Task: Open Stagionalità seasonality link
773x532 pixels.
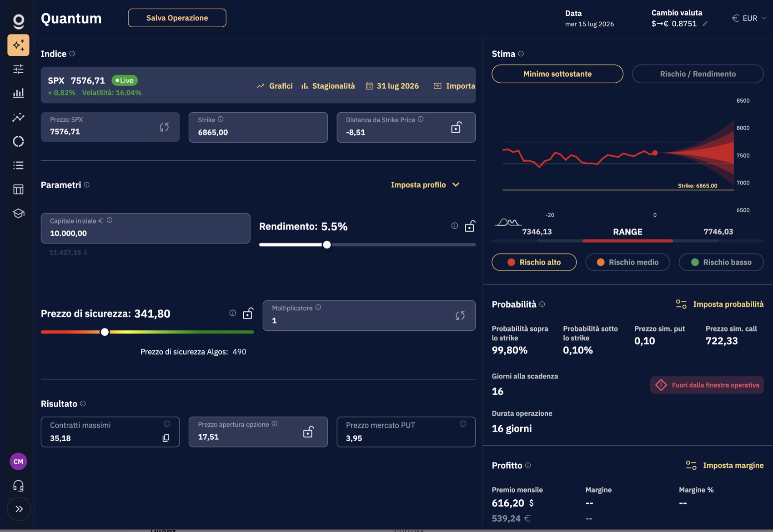Action: (x=328, y=86)
